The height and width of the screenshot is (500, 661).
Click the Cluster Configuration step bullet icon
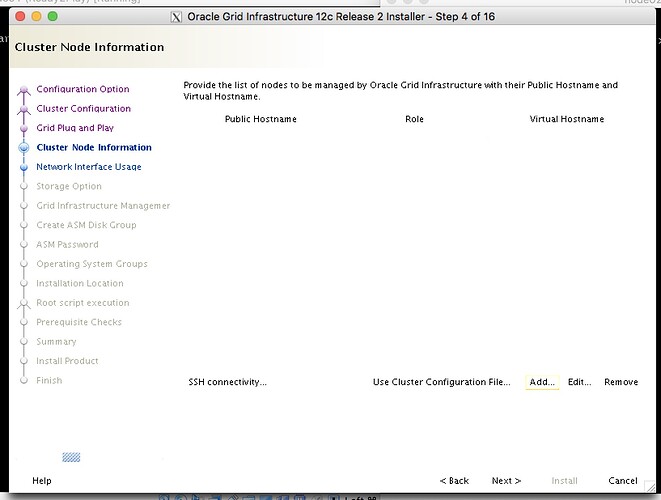[23, 109]
